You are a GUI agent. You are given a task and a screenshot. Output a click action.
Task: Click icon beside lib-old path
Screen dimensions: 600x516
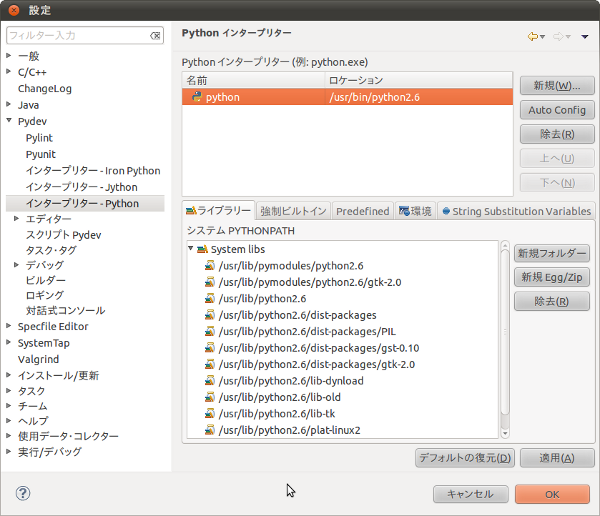click(x=209, y=397)
